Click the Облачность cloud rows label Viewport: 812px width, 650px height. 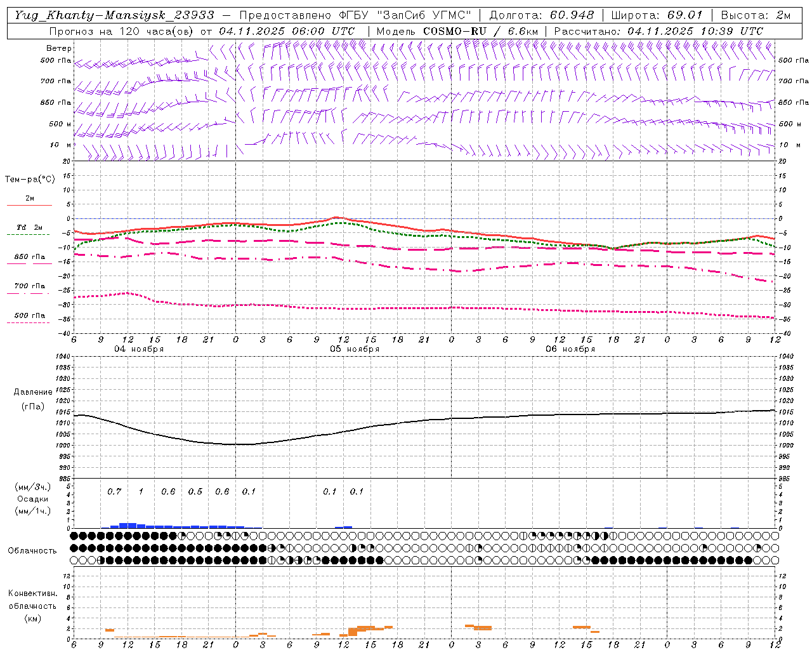pyautogui.click(x=32, y=550)
